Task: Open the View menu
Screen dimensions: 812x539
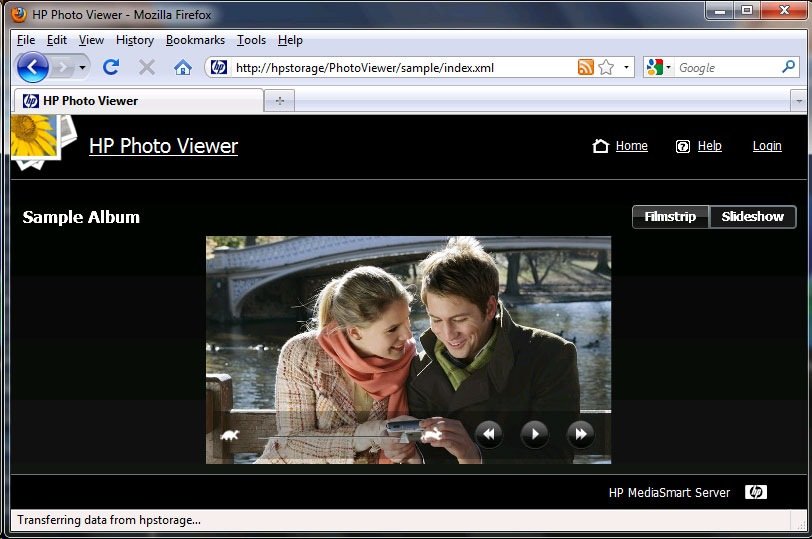Action: 91,40
